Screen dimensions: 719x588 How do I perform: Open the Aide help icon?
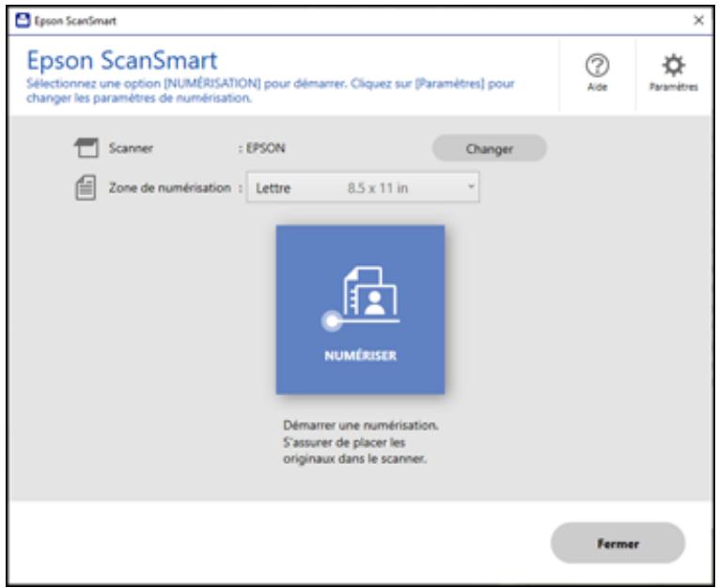(597, 72)
